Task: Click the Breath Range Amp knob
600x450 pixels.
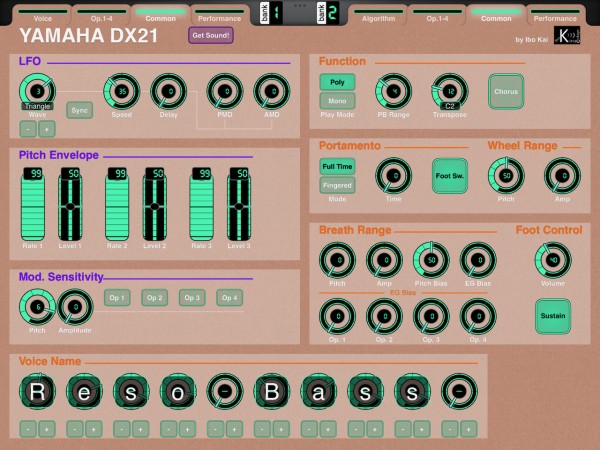Action: click(x=384, y=260)
